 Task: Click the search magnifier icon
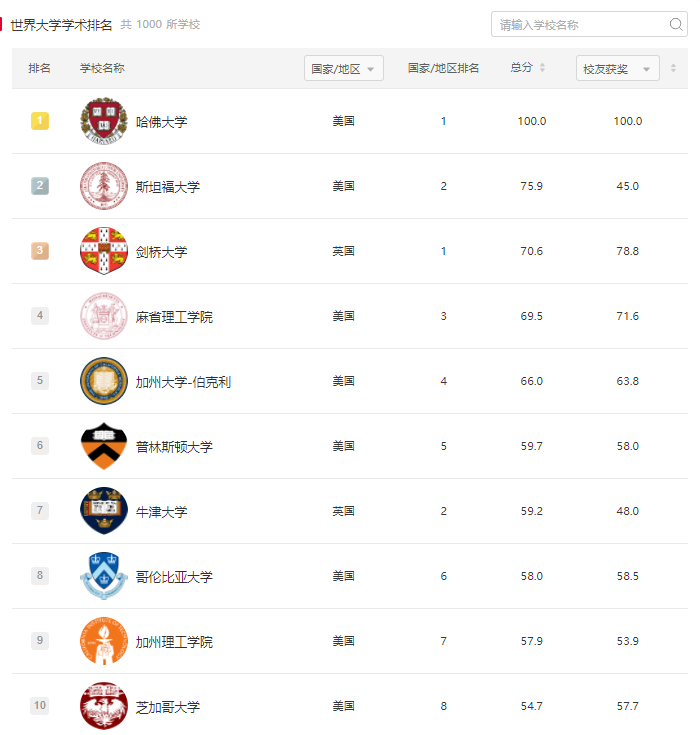(x=676, y=24)
